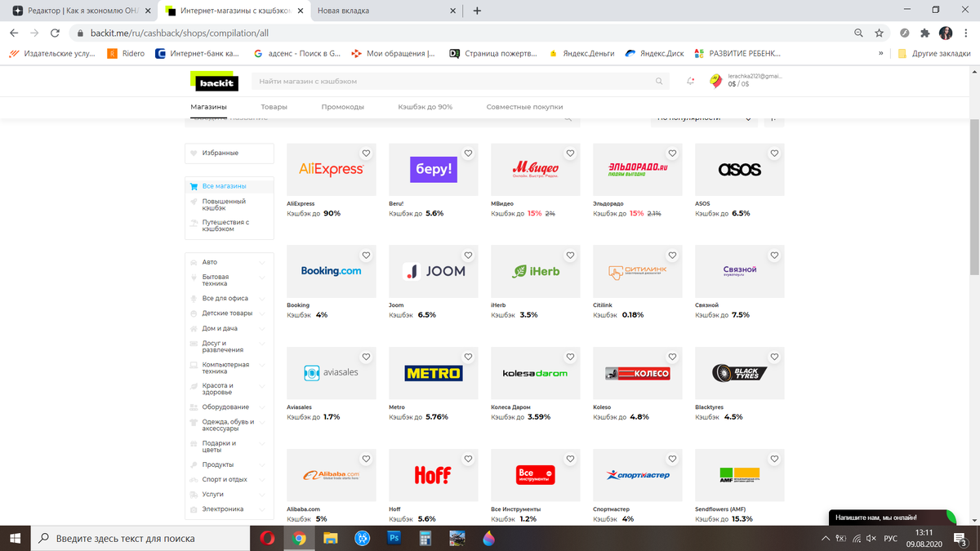Select the Товары tab
980x551 pixels.
[274, 107]
